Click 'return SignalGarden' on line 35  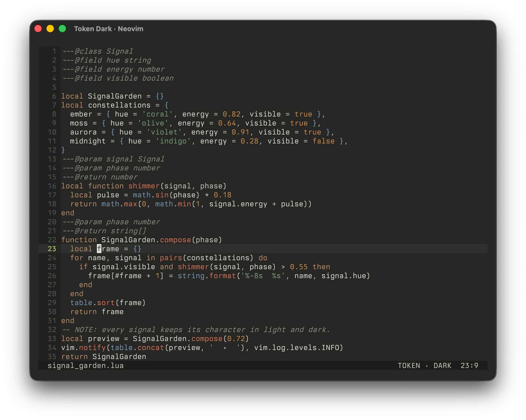(104, 357)
